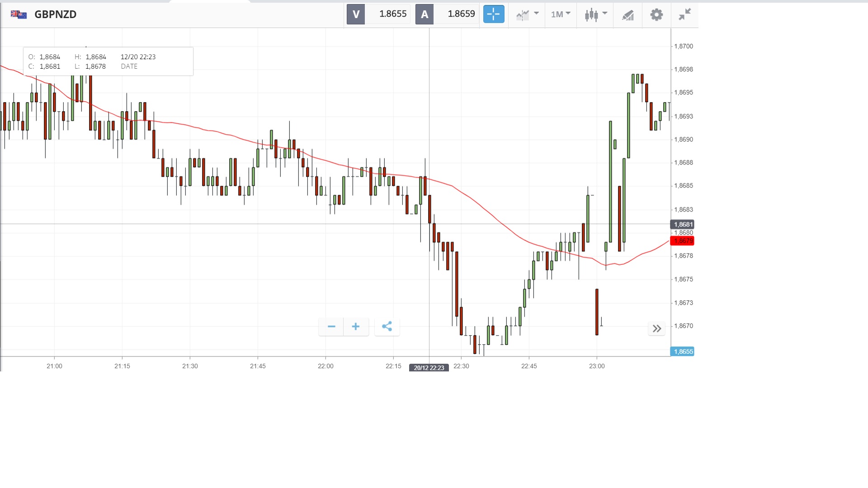Click the blue 1,8655 current price label
This screenshot has height=488, width=868.
pos(682,352)
